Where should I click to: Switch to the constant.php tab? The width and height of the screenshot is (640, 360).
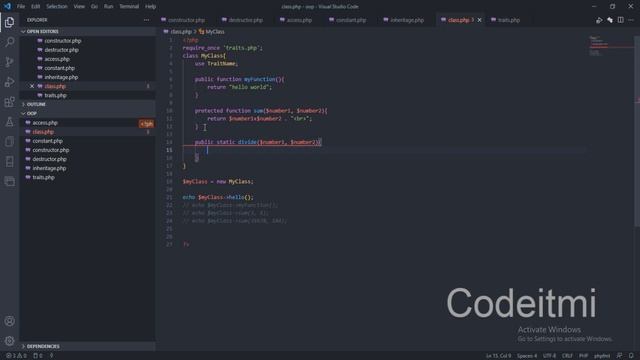tap(351, 20)
